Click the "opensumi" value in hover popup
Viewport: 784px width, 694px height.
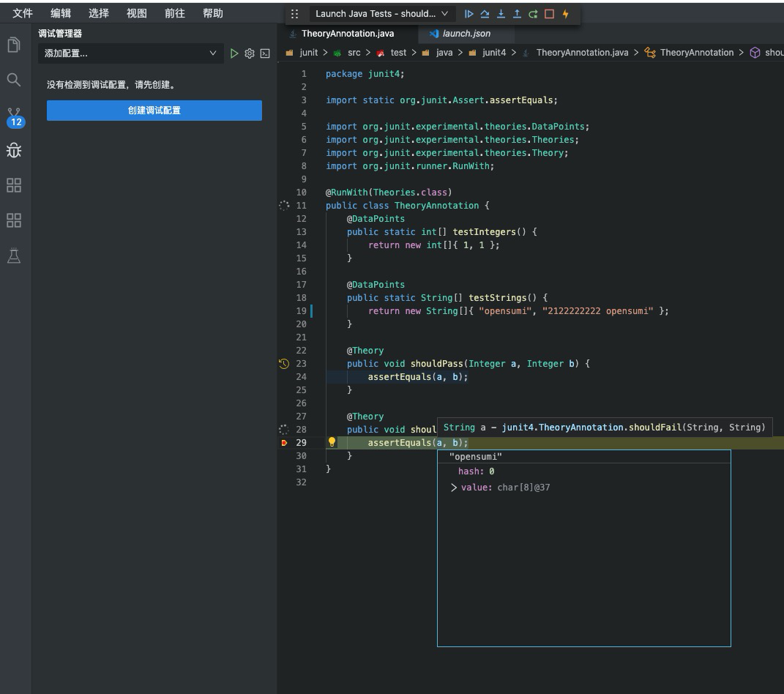tap(476, 457)
